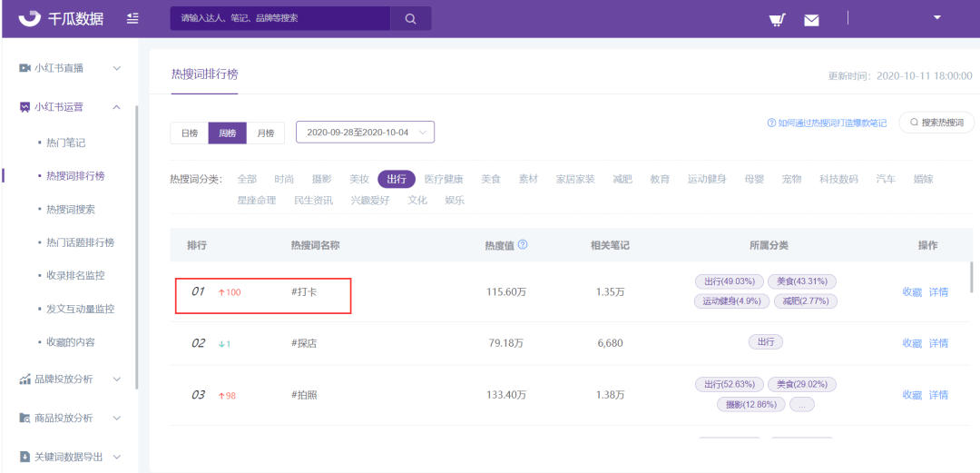The image size is (980, 473).
Task: Click 详情 for the #打卡 row
Action: [938, 292]
